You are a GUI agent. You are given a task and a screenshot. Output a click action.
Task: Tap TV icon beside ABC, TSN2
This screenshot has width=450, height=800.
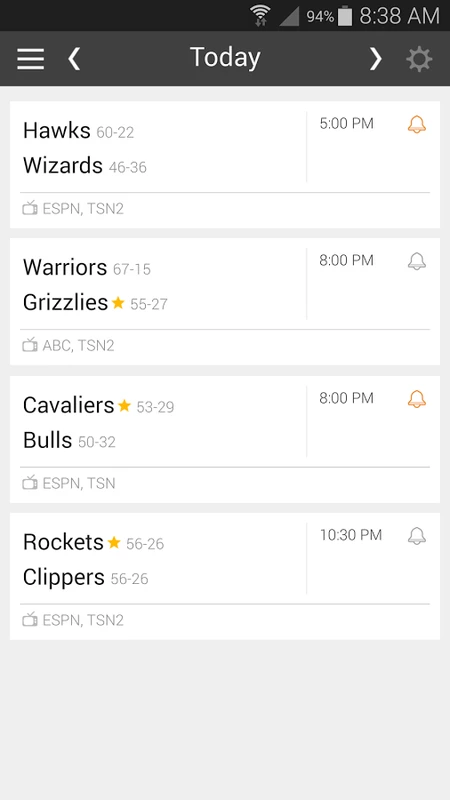[30, 345]
